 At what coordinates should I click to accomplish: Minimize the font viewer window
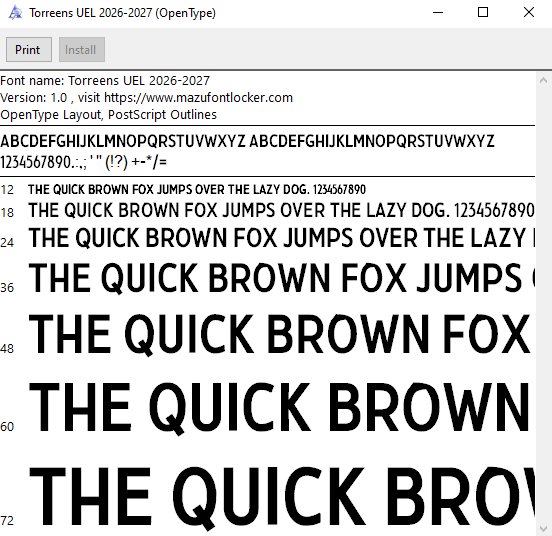[438, 13]
